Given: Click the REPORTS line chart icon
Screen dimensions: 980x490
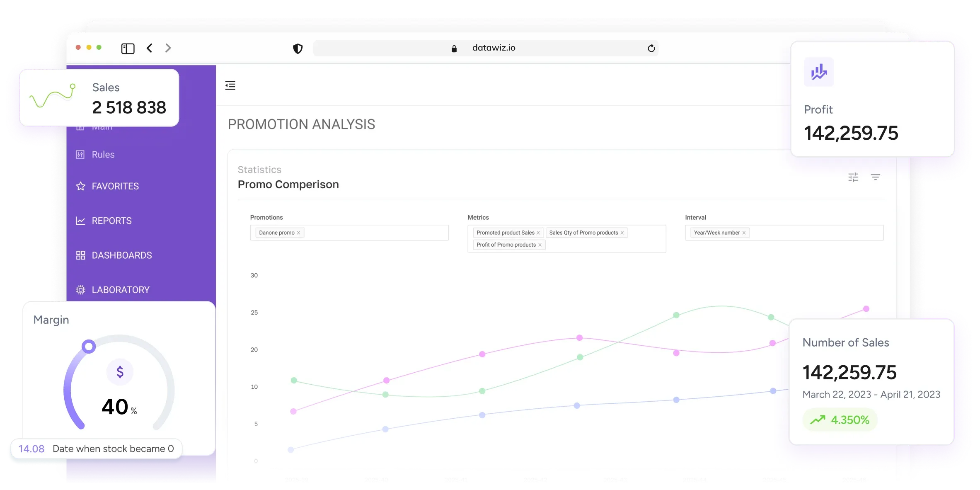Looking at the screenshot, I should pyautogui.click(x=80, y=221).
